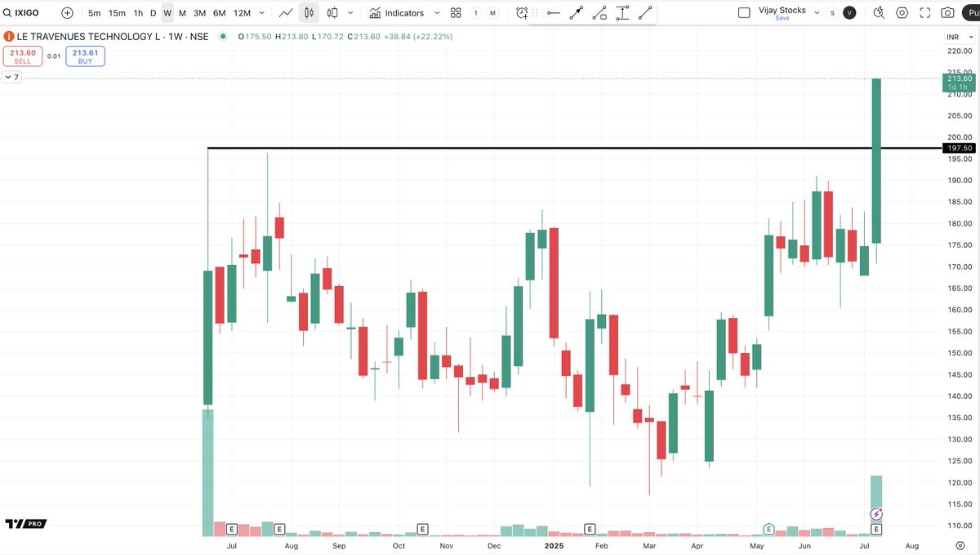The height and width of the screenshot is (555, 980).
Task: Enter fullscreen mode
Action: coord(925,13)
